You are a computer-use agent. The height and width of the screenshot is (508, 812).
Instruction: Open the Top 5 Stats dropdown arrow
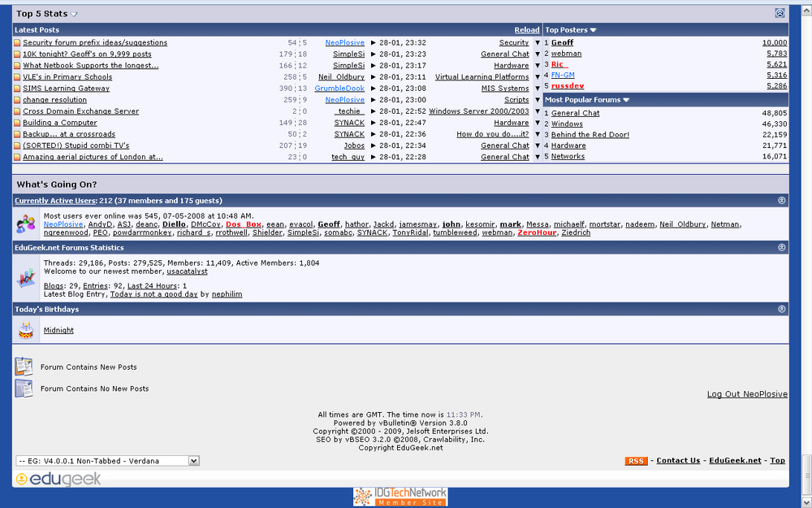[74, 14]
